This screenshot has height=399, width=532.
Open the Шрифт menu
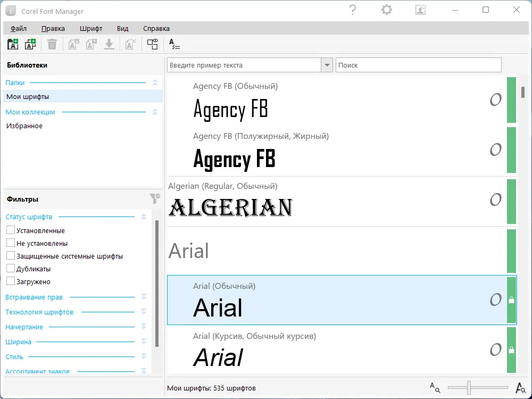91,29
